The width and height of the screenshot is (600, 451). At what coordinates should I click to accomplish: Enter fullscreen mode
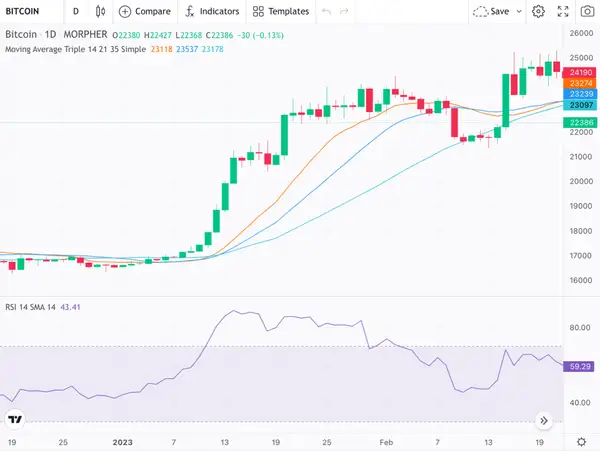tap(563, 11)
